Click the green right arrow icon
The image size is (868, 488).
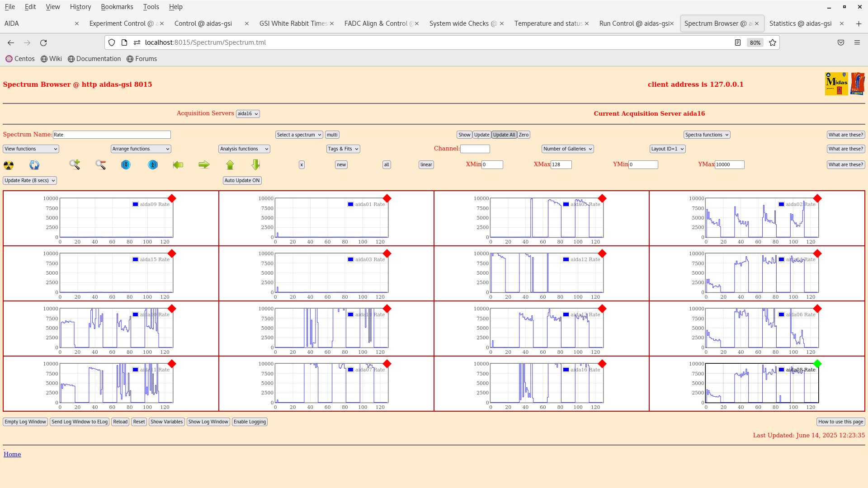point(204,165)
